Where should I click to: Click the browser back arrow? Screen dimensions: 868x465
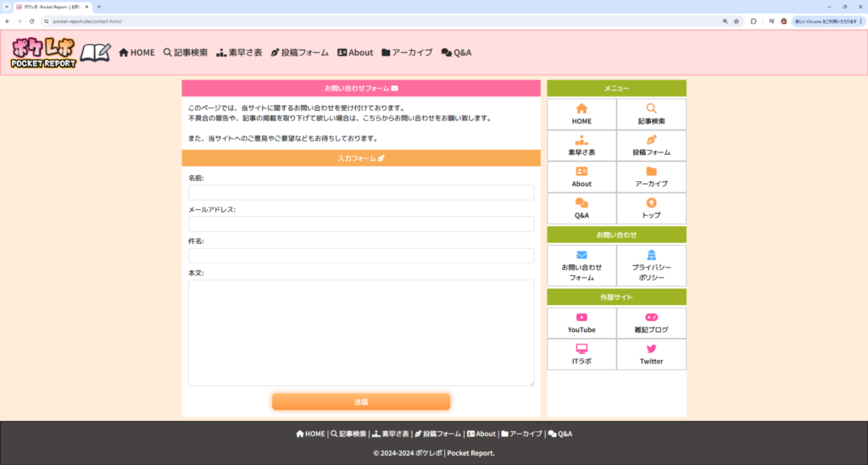pos(7,21)
